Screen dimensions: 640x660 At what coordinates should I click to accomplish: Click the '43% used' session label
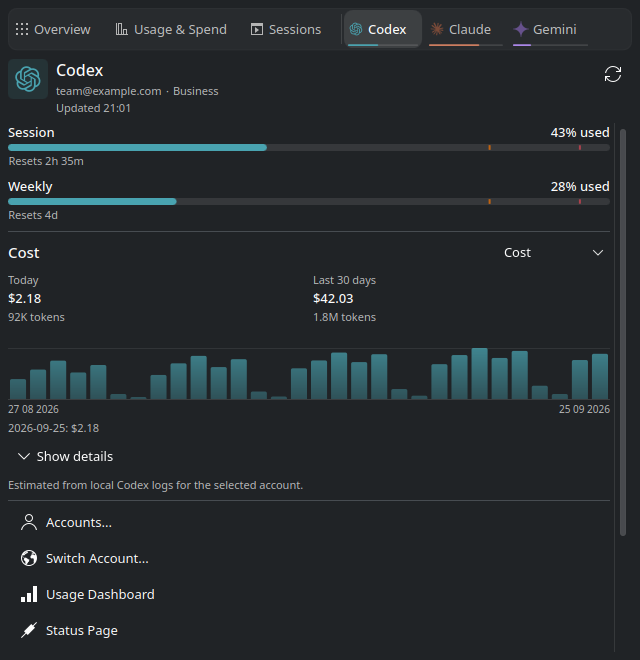[x=580, y=133]
